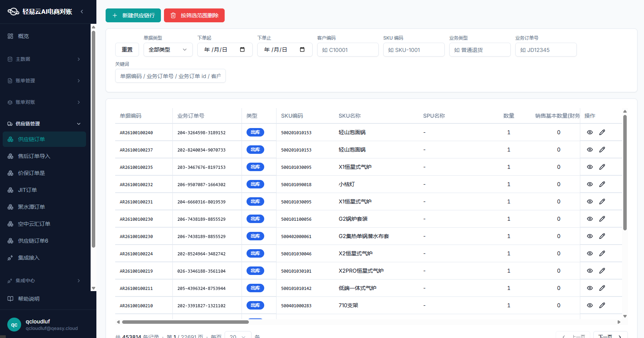View row AR26100100237 with eye icon
This screenshot has width=644, height=338.
pos(590,150)
